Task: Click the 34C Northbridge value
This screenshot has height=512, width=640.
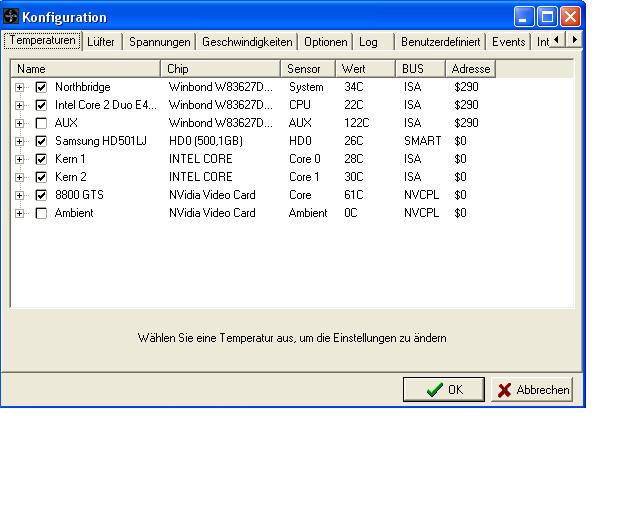Action: click(353, 87)
